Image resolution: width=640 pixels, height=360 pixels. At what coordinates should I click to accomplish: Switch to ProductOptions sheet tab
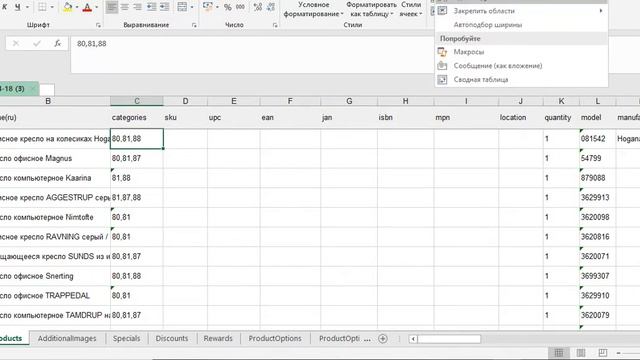(x=275, y=338)
